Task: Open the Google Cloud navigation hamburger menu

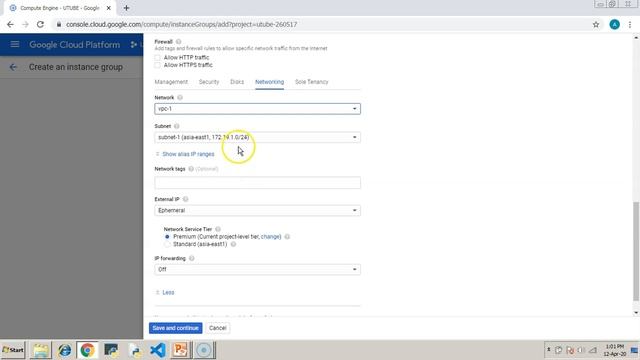Action: coord(15,44)
